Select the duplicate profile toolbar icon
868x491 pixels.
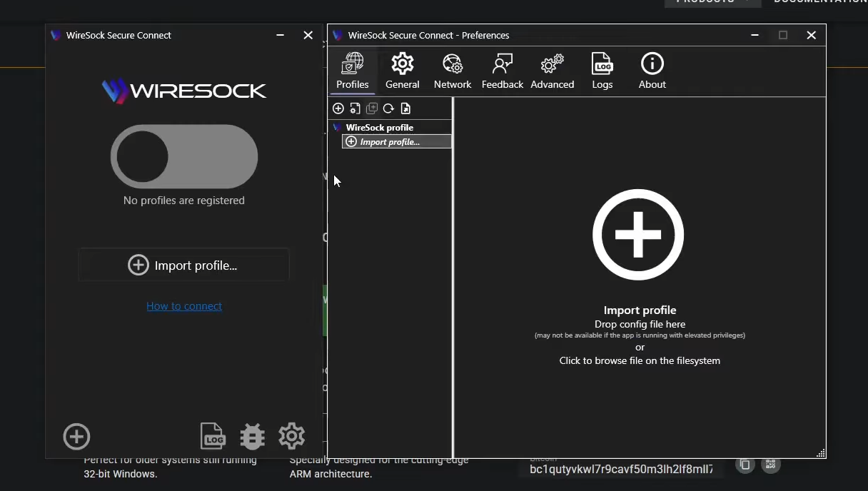372,108
